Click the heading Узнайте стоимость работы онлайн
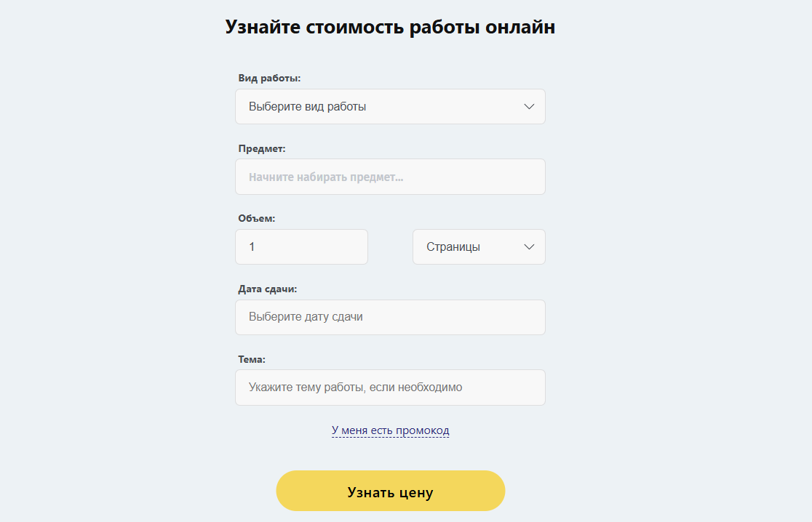Image resolution: width=812 pixels, height=522 pixels. (390, 27)
